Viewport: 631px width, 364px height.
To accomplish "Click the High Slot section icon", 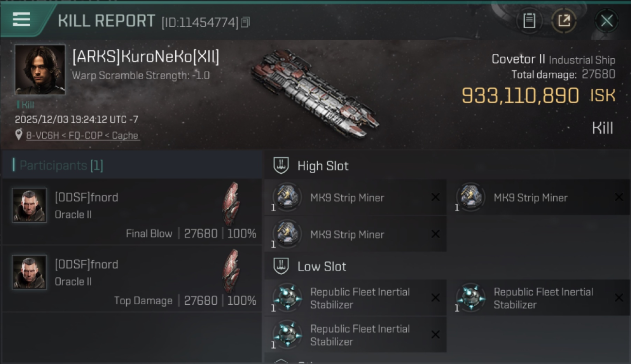I will [x=281, y=165].
